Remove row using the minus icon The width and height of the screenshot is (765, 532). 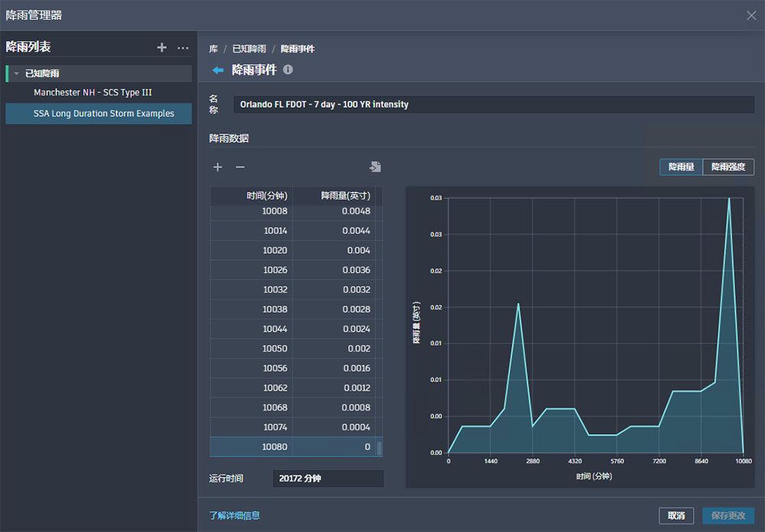(x=240, y=167)
